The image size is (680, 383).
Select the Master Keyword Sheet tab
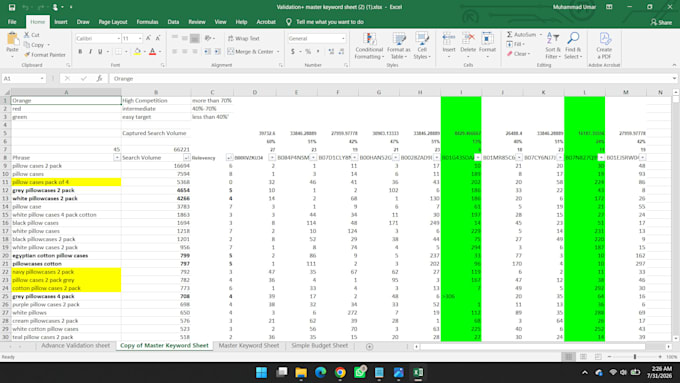tap(249, 346)
